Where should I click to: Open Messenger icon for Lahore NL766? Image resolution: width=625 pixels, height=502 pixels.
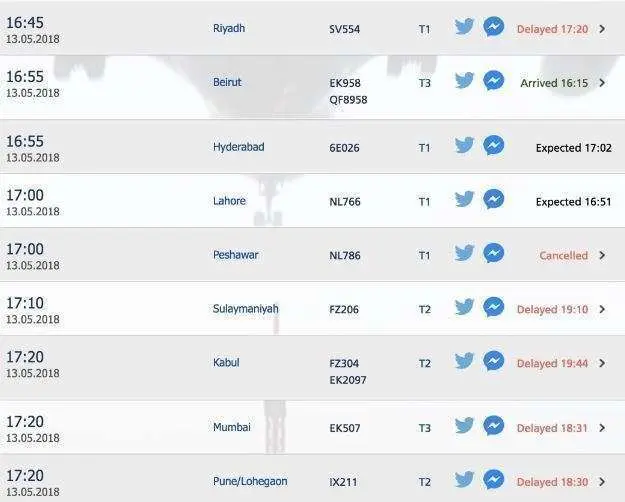click(x=493, y=199)
